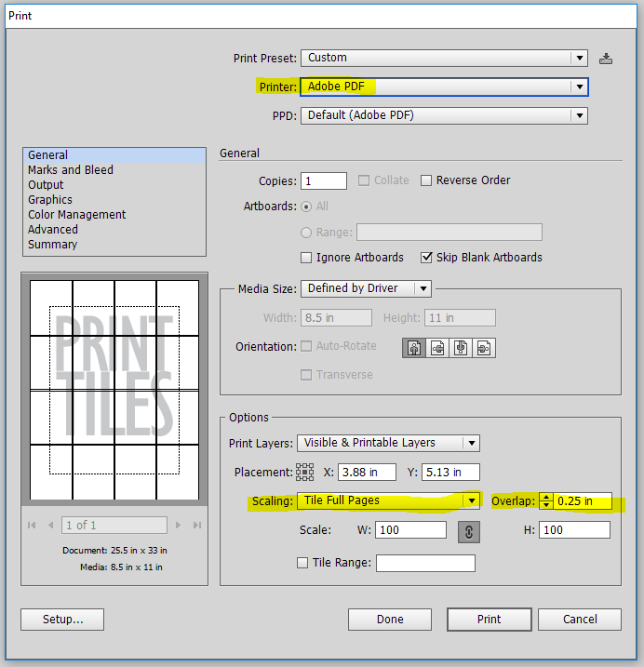The image size is (644, 667).
Task: Click the Scale H field
Action: [574, 530]
